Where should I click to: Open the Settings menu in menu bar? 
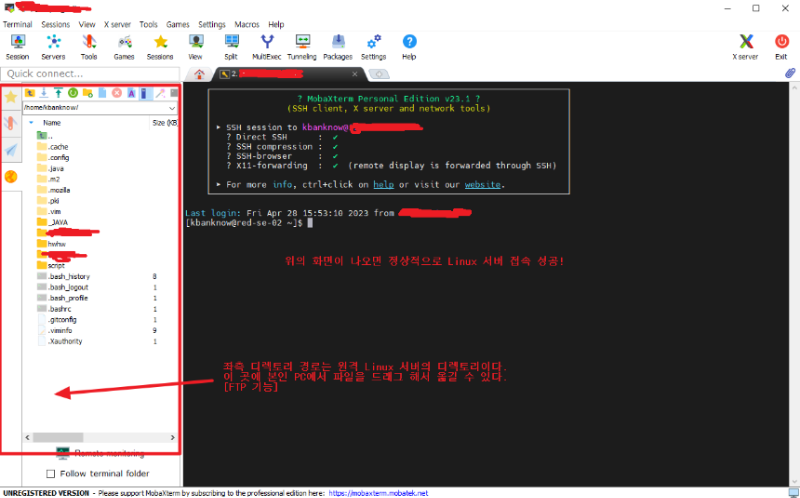[x=212, y=24]
